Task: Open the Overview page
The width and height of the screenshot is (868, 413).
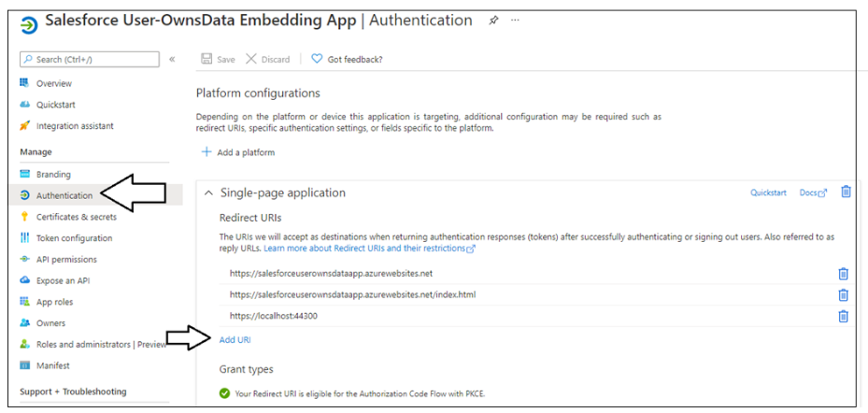Action: [x=54, y=83]
